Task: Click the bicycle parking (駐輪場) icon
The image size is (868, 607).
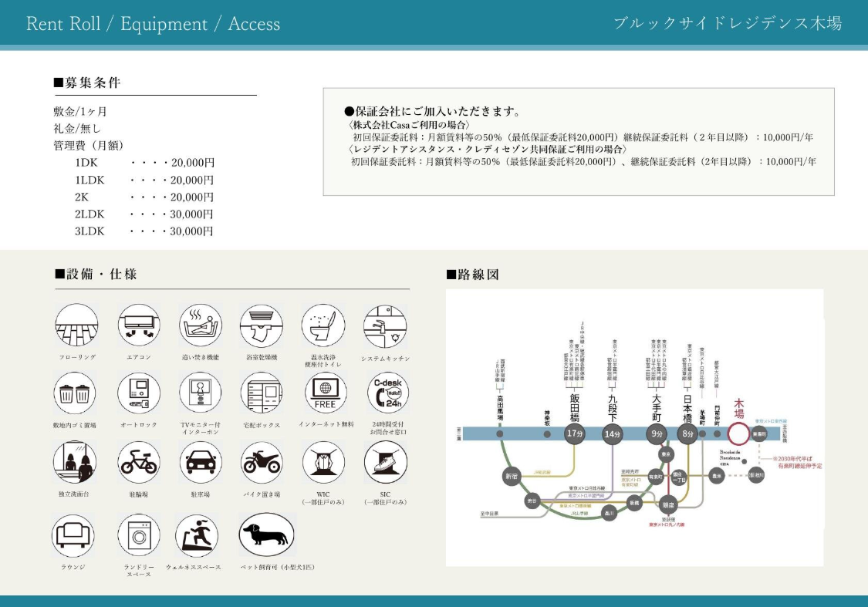Action: (x=139, y=462)
